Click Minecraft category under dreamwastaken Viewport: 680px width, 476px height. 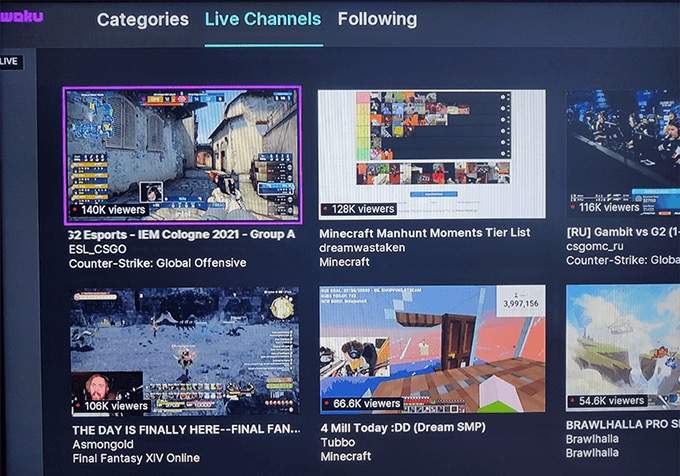tap(344, 262)
